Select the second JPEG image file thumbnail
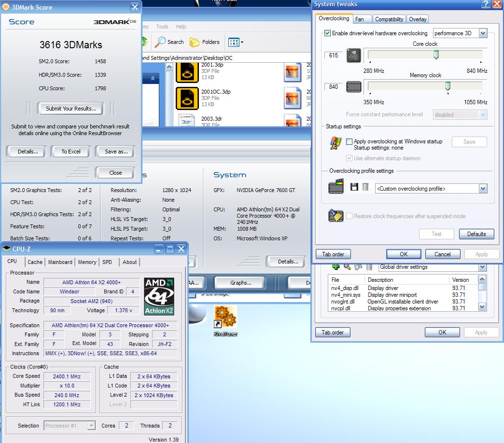 [x=292, y=98]
